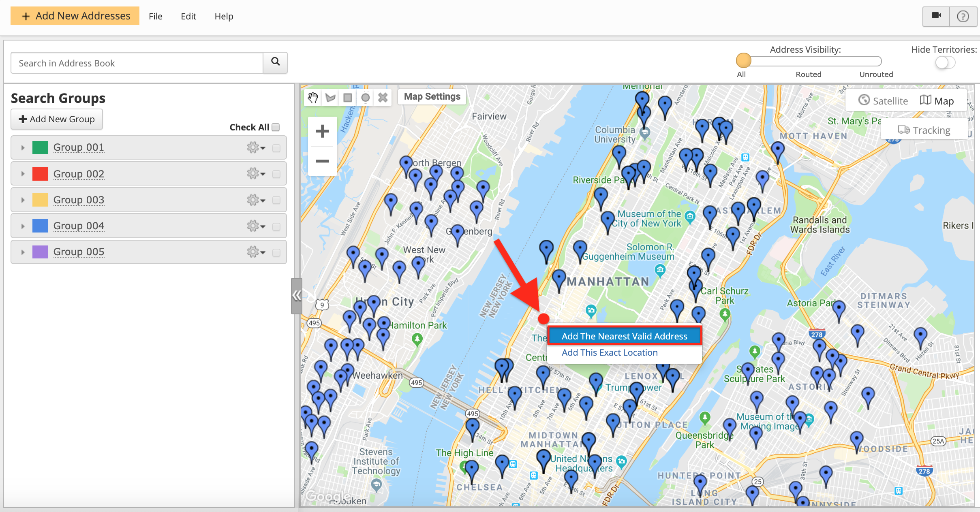Collapse the side panel using chevron handle

[x=296, y=296]
